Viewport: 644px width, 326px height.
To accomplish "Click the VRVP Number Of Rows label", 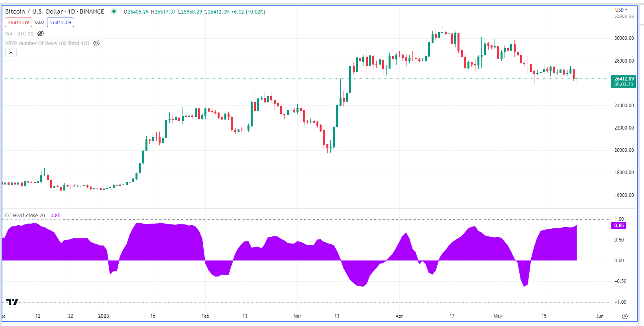I will (47, 43).
